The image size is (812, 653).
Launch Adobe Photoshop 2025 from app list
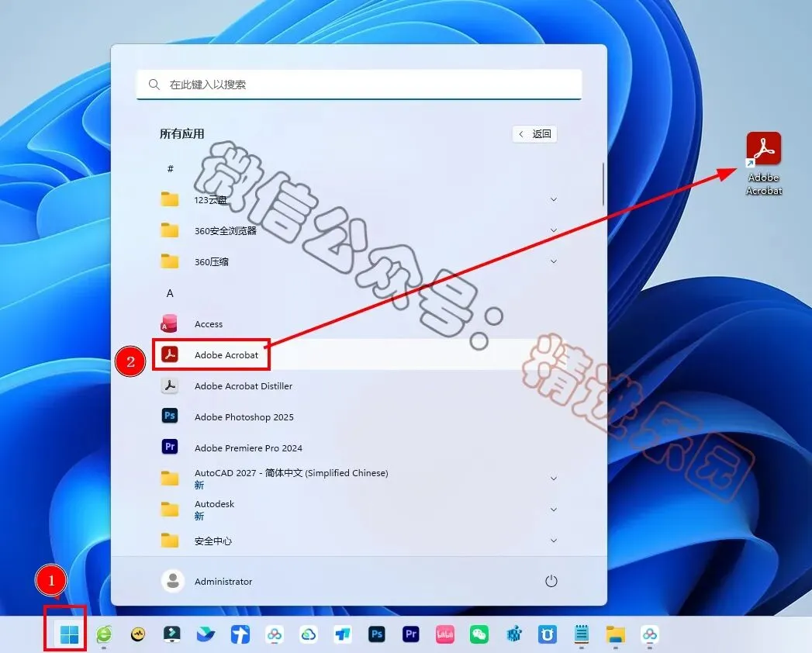pyautogui.click(x=359, y=417)
